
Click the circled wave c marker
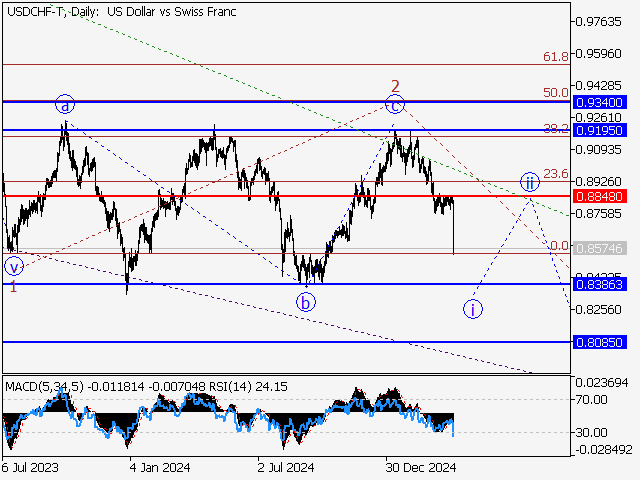point(397,103)
